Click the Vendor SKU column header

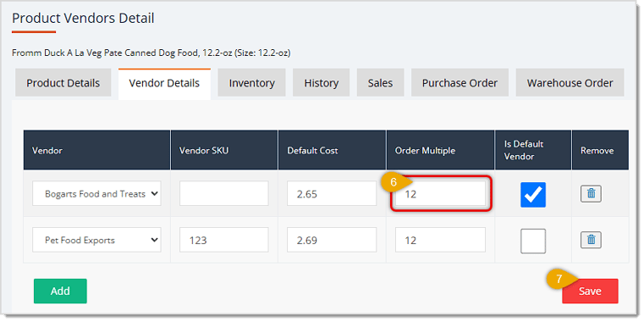click(224, 150)
